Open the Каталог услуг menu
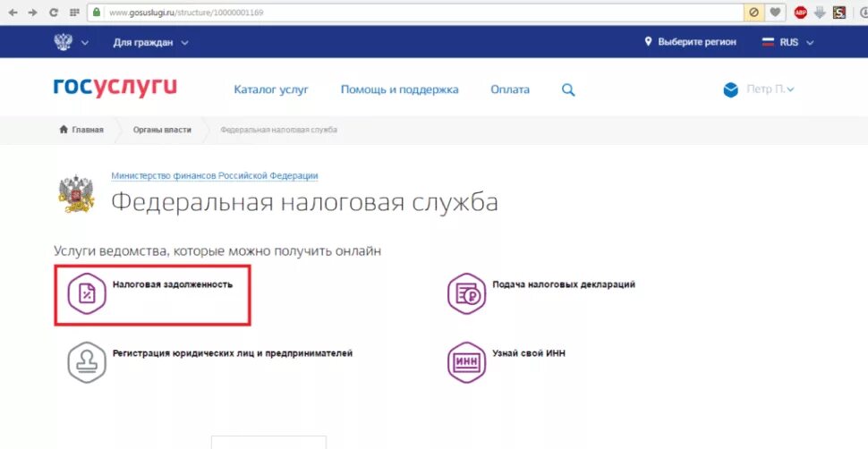Screen dimensions: 868x449 point(271,89)
